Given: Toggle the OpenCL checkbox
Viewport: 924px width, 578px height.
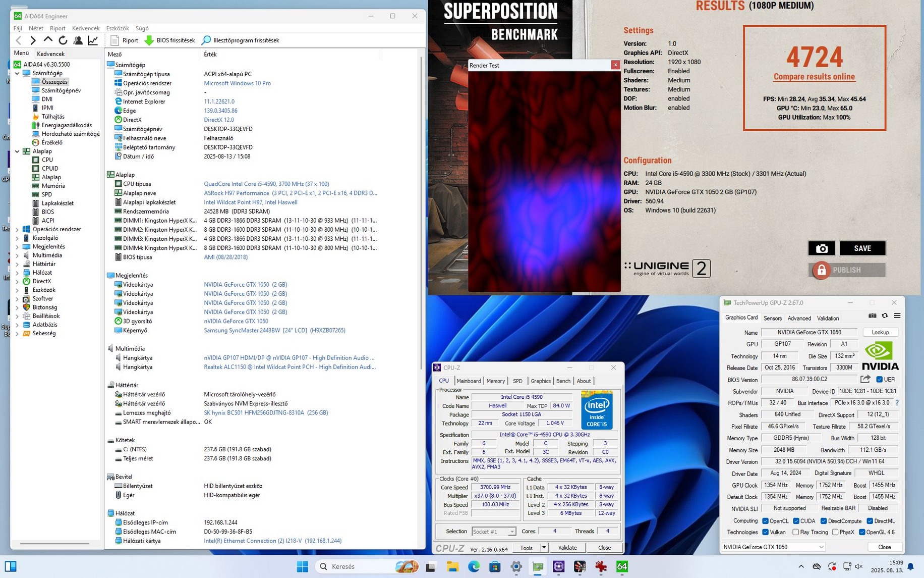Looking at the screenshot, I should click(765, 521).
